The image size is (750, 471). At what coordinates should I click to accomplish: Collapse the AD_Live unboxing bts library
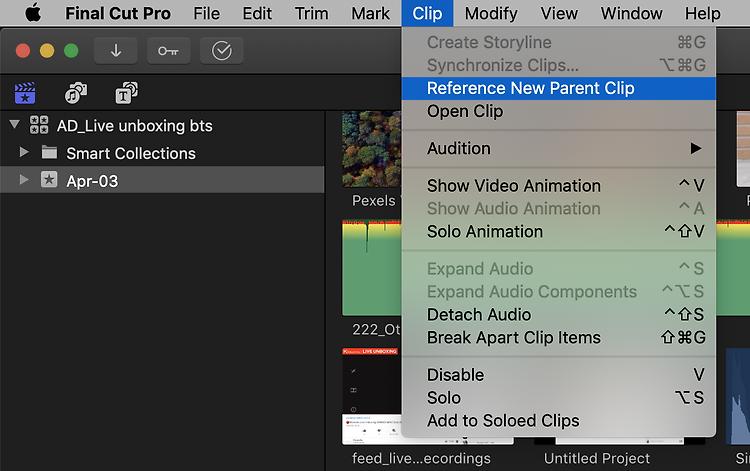14,125
